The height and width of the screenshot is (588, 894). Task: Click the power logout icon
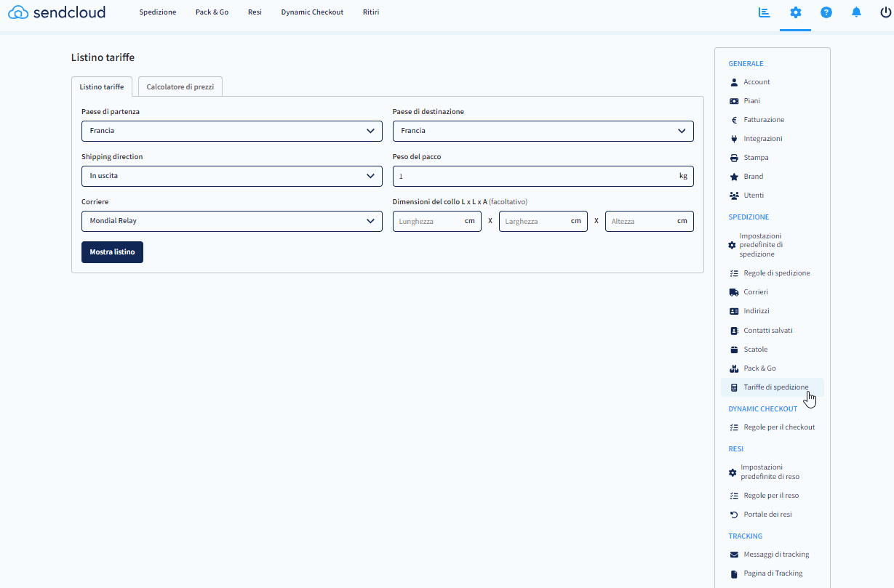(x=885, y=12)
